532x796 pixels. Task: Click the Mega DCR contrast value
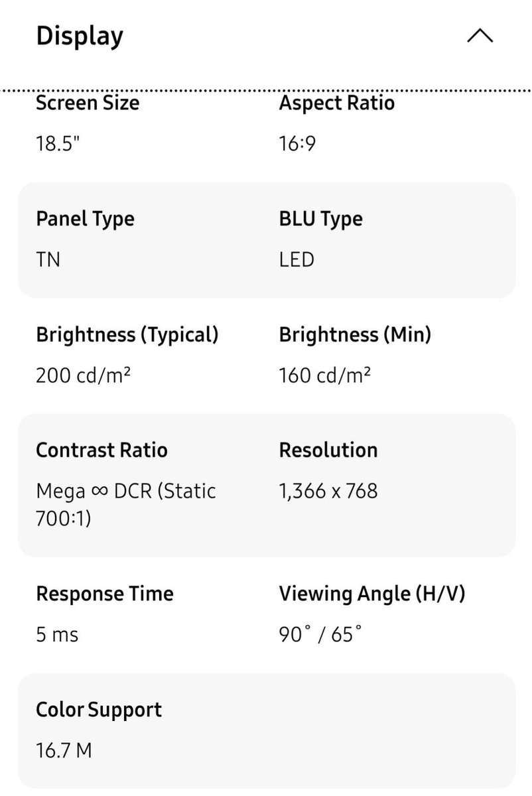(x=125, y=504)
